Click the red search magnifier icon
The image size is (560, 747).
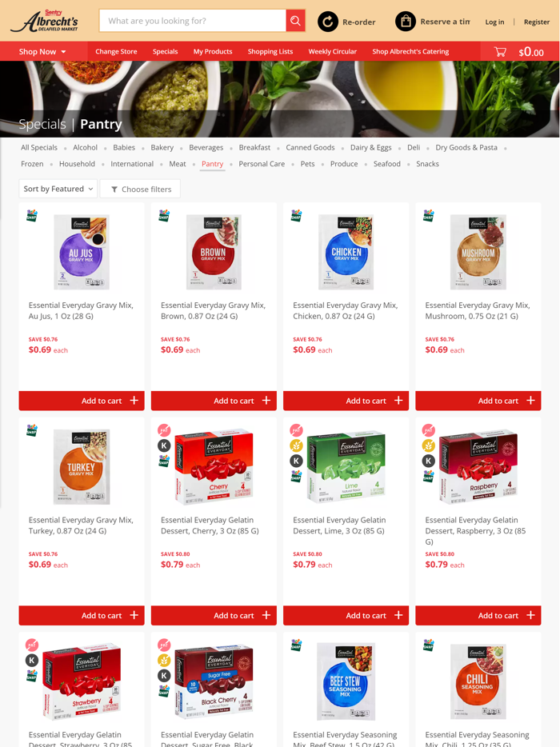(x=295, y=21)
